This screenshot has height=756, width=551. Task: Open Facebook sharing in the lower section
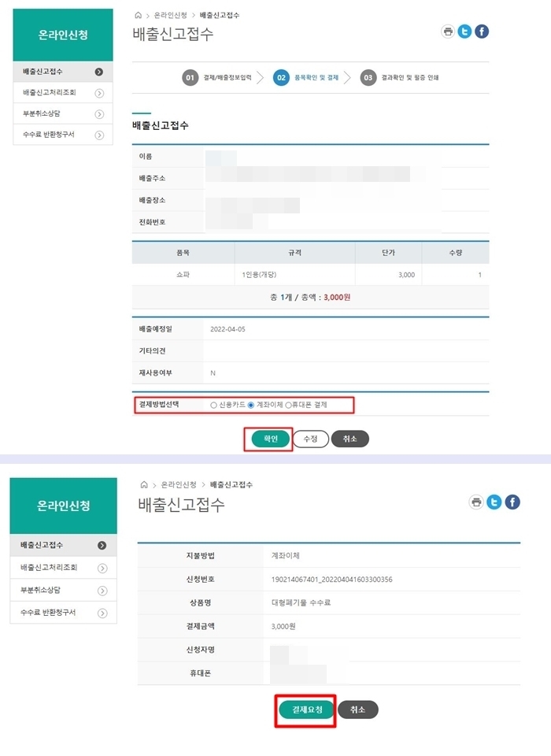click(x=511, y=502)
